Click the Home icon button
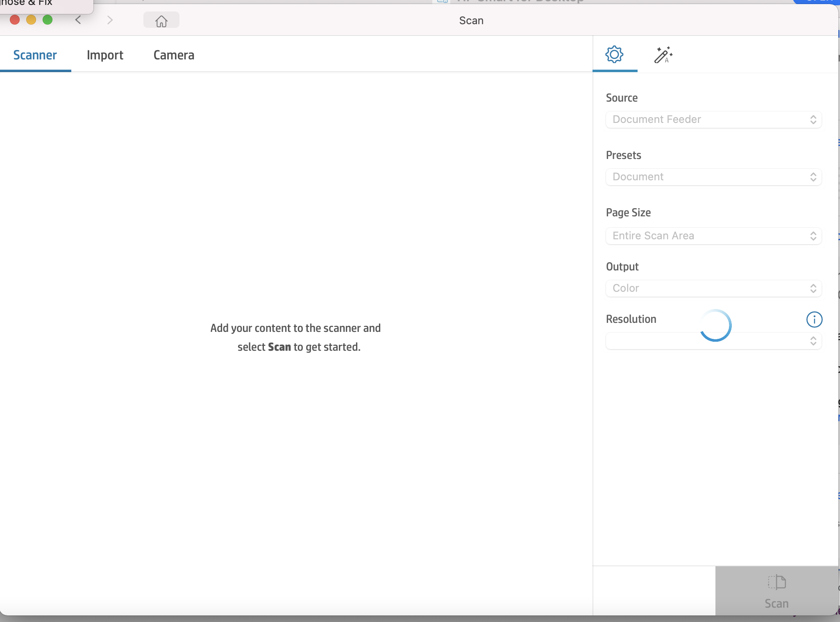 [x=161, y=20]
